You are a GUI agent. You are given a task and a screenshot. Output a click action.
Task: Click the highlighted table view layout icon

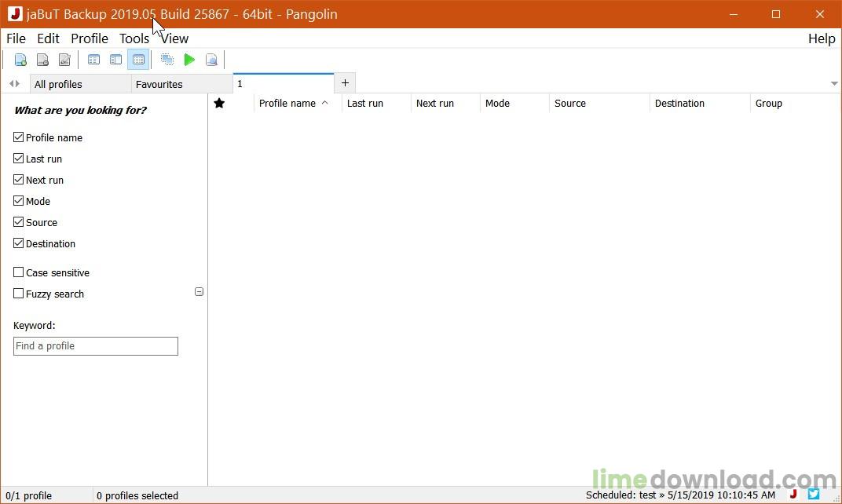138,60
